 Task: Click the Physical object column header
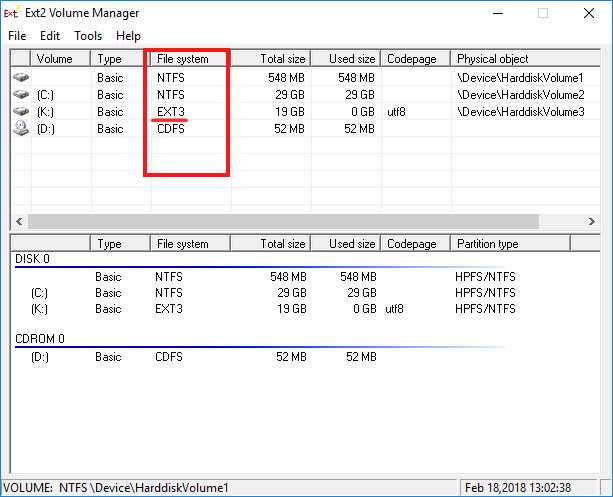coord(525,59)
